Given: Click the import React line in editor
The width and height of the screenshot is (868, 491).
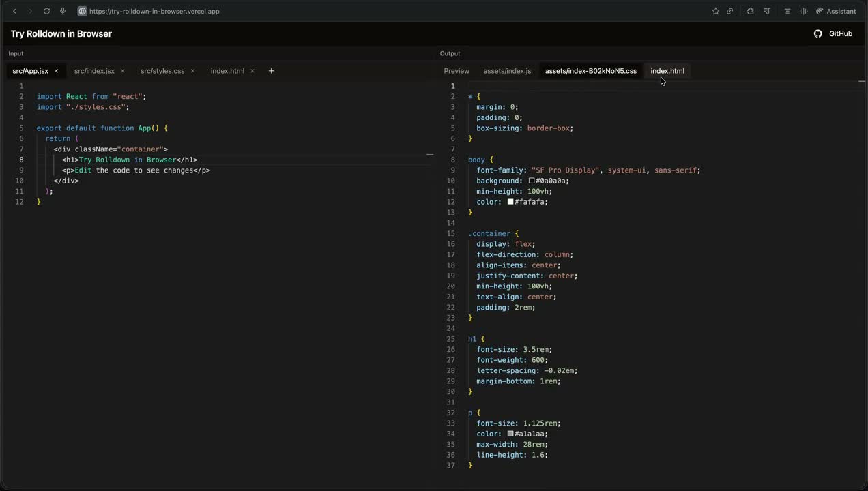Looking at the screenshot, I should (91, 96).
